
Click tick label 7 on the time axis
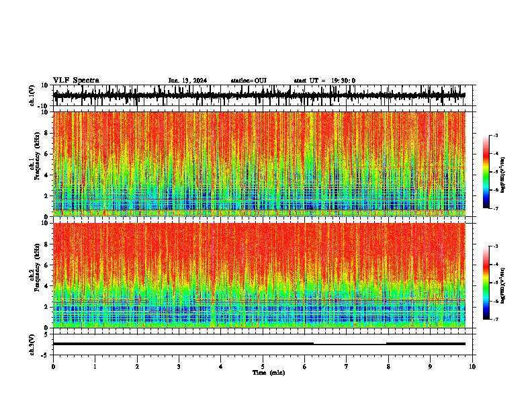tap(347, 367)
